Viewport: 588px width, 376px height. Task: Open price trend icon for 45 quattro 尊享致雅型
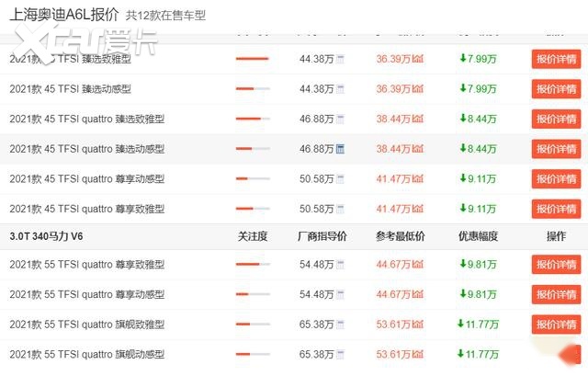[x=418, y=210]
